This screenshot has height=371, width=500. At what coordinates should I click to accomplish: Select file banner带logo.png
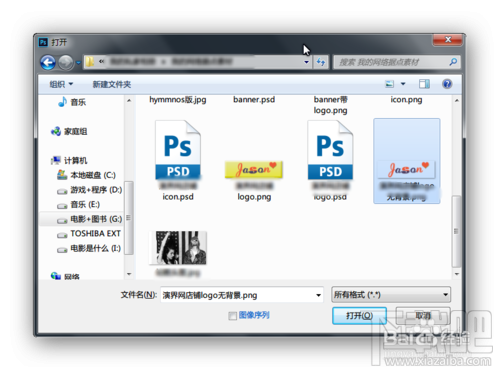pyautogui.click(x=330, y=105)
